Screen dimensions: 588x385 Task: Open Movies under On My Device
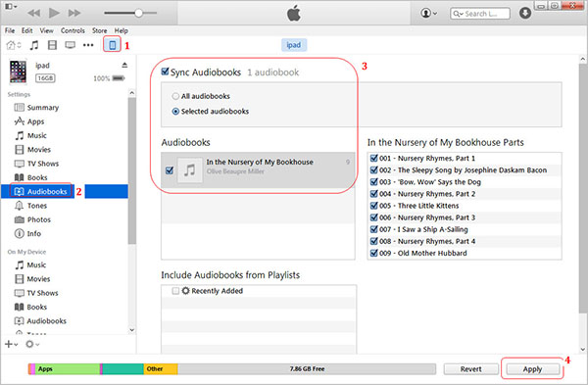[x=32, y=279]
